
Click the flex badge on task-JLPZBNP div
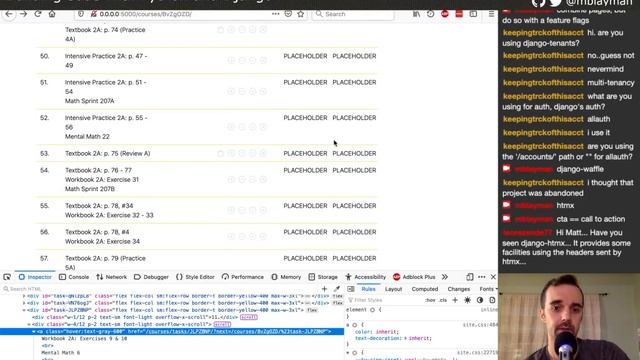click(312, 310)
